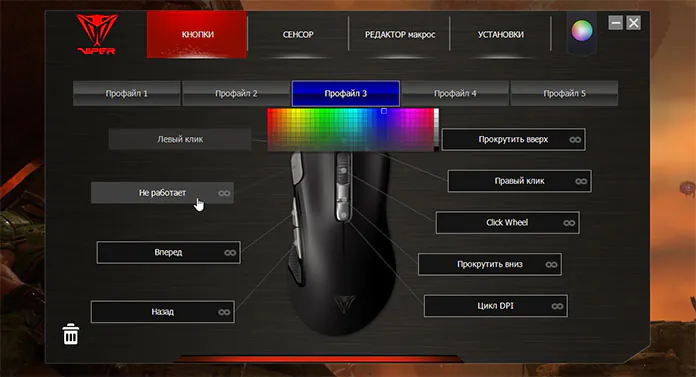Image resolution: width=696 pixels, height=377 pixels.
Task: Select Профайл 3
Action: point(345,93)
